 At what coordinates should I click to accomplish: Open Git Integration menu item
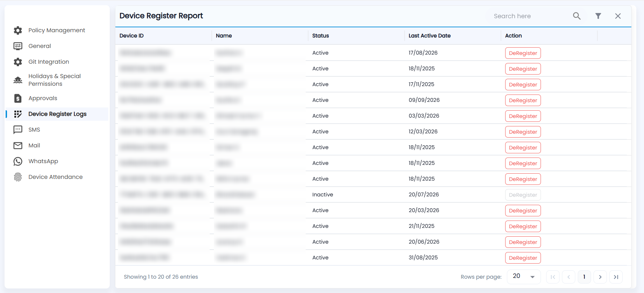pos(57,62)
